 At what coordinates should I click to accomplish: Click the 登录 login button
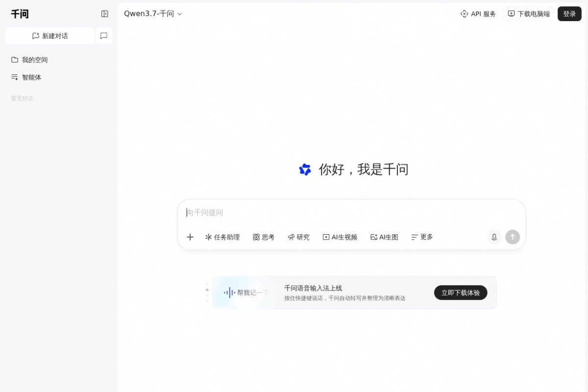tap(569, 14)
